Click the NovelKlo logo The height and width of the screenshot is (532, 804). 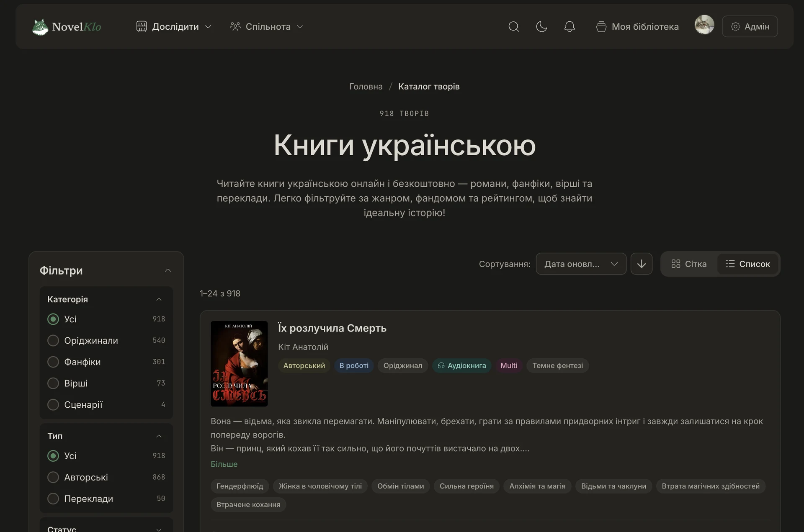coord(67,27)
